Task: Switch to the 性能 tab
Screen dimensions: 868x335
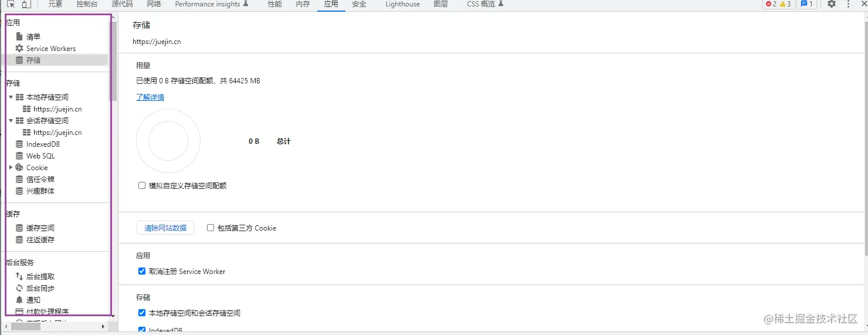Action: [x=274, y=4]
